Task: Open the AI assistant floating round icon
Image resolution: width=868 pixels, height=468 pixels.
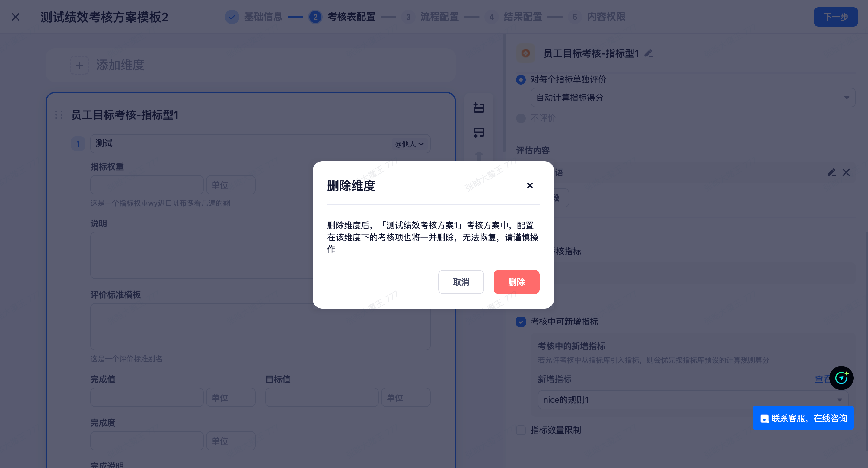Action: pos(841,378)
